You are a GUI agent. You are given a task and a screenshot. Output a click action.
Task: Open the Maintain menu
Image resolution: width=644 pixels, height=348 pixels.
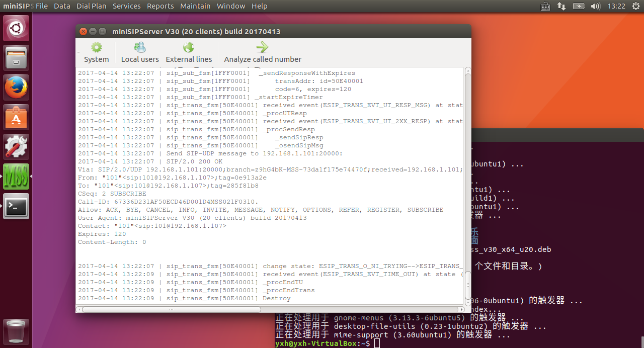pyautogui.click(x=195, y=6)
